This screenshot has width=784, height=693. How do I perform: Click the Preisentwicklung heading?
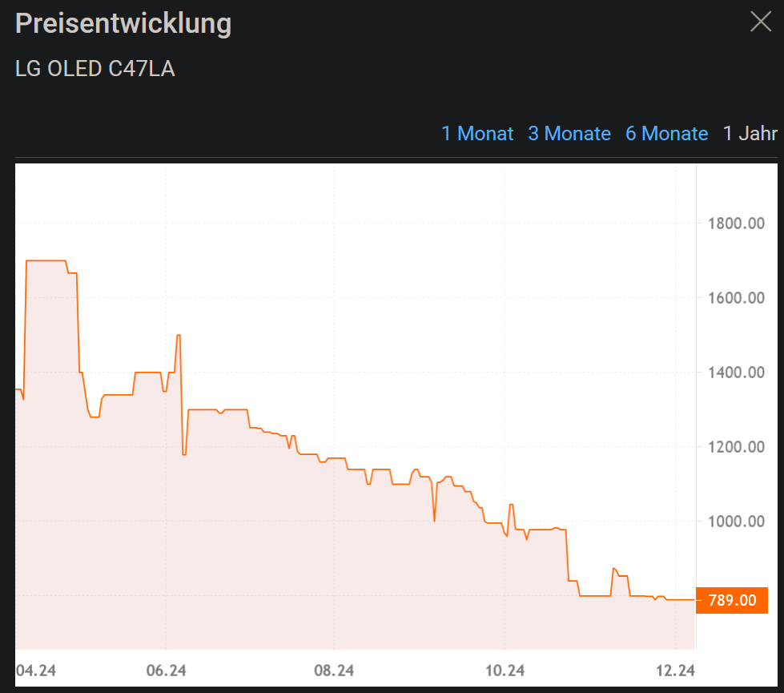123,23
